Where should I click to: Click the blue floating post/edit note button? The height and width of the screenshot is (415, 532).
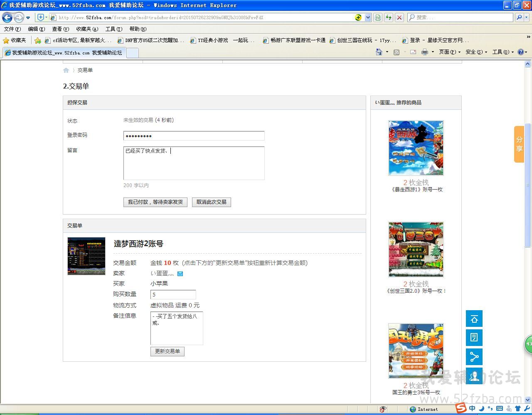(474, 338)
